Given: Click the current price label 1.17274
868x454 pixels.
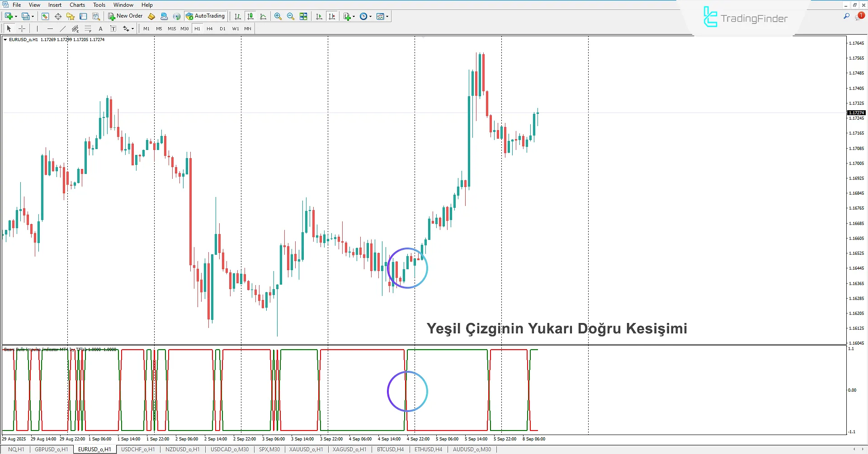Looking at the screenshot, I should click(856, 112).
